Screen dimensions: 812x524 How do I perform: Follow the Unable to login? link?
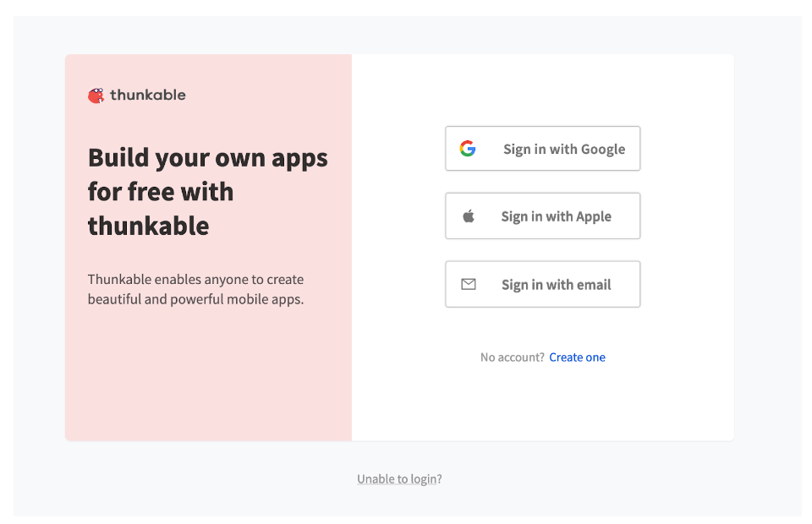[399, 479]
